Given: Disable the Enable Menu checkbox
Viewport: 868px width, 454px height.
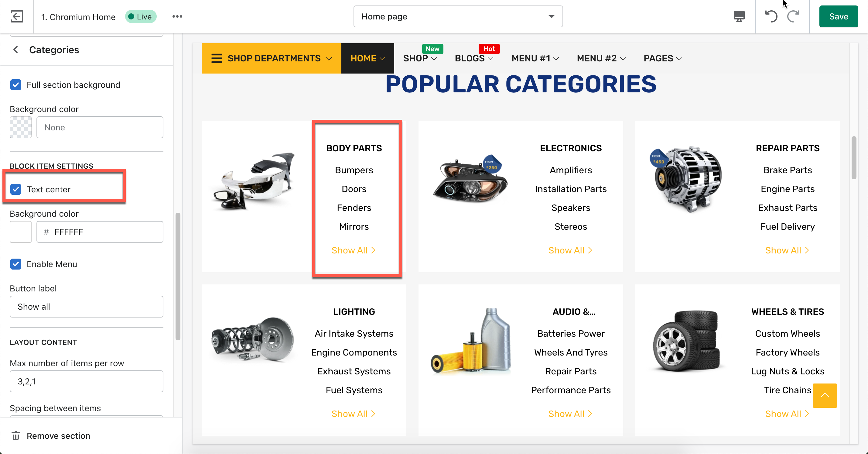Looking at the screenshot, I should pos(16,264).
